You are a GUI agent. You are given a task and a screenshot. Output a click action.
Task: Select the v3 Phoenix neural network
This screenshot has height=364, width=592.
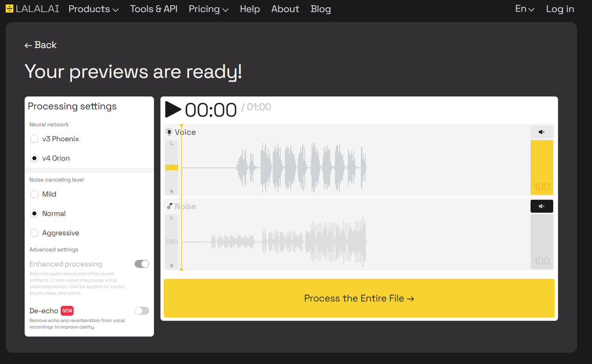(34, 139)
